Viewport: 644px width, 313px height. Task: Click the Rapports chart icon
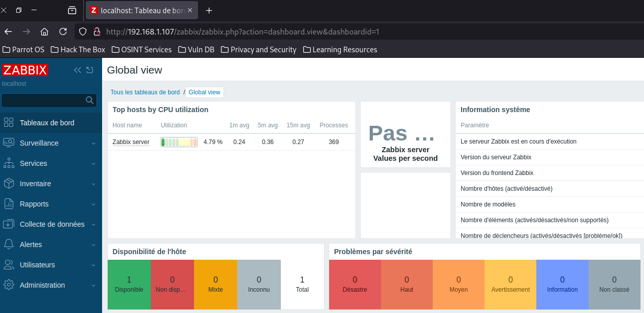9,203
